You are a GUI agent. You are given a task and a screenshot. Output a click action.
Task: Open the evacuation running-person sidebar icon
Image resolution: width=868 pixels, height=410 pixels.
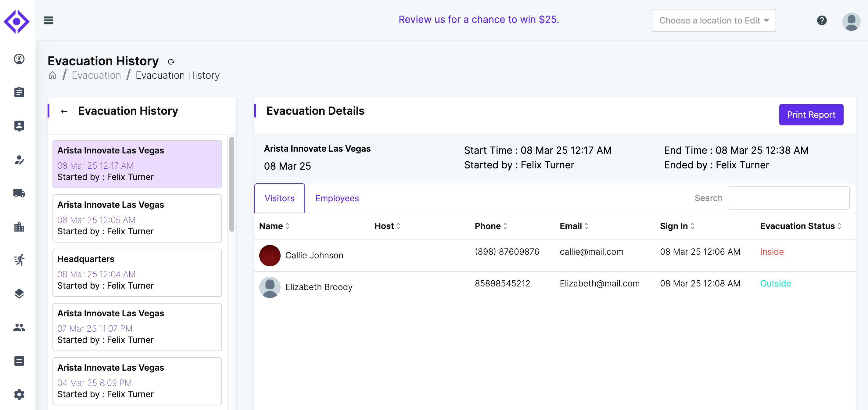tap(19, 260)
